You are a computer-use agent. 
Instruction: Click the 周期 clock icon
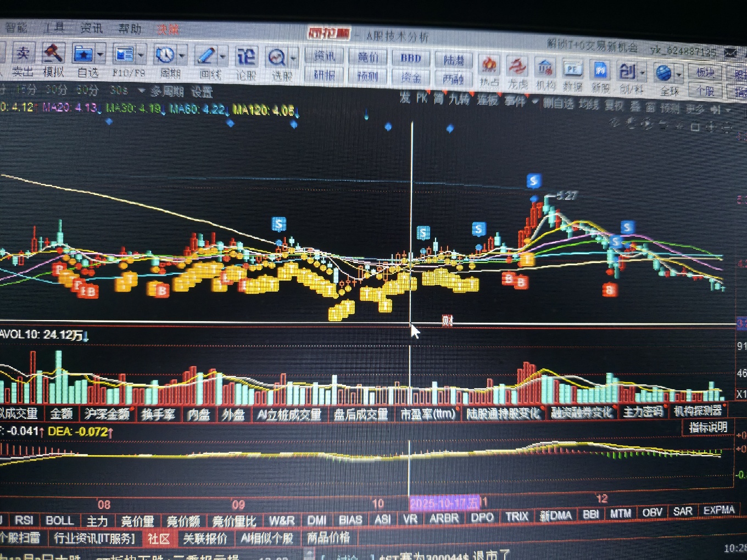coord(165,55)
